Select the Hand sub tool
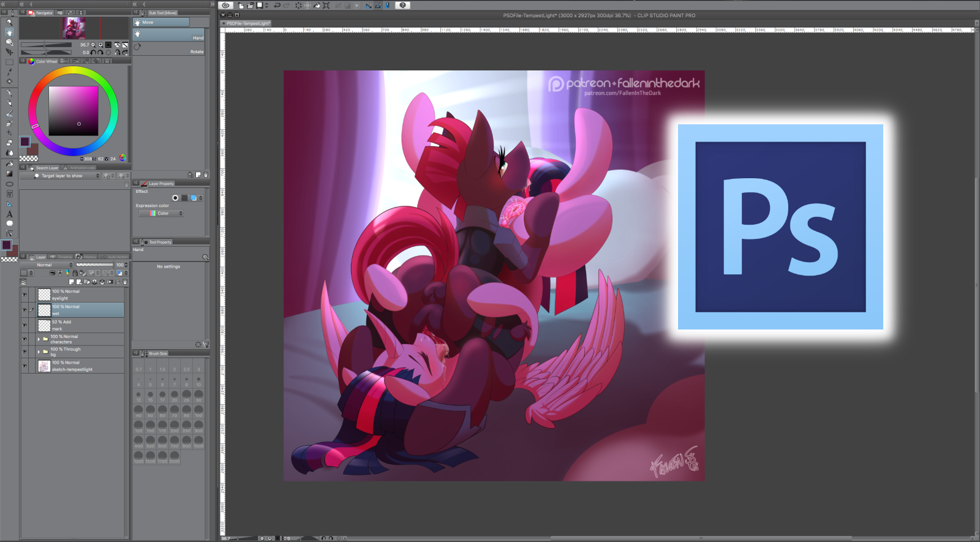Viewport: 980px width, 542px height. tap(169, 34)
